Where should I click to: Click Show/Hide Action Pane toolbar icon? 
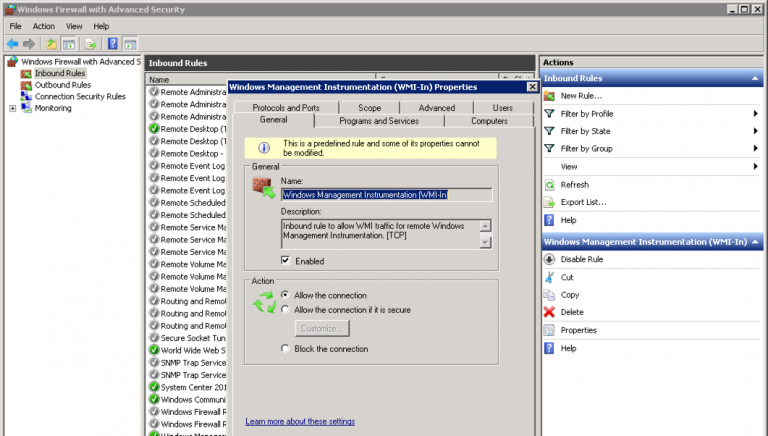(x=130, y=44)
